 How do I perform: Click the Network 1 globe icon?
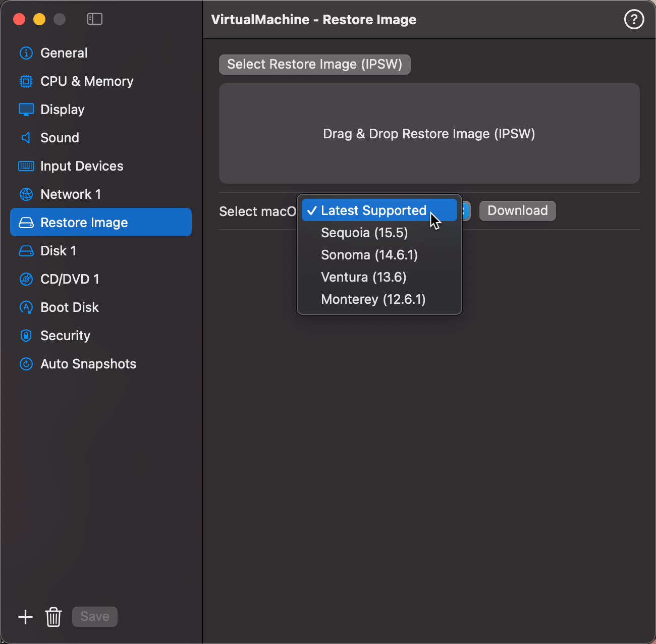click(x=26, y=194)
